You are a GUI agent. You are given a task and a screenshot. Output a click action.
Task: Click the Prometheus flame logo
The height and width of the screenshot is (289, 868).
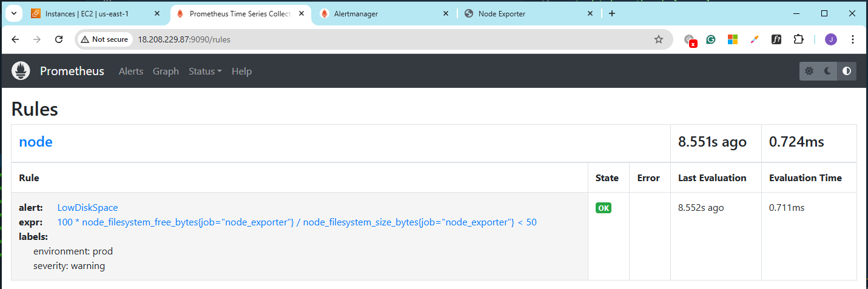point(21,71)
